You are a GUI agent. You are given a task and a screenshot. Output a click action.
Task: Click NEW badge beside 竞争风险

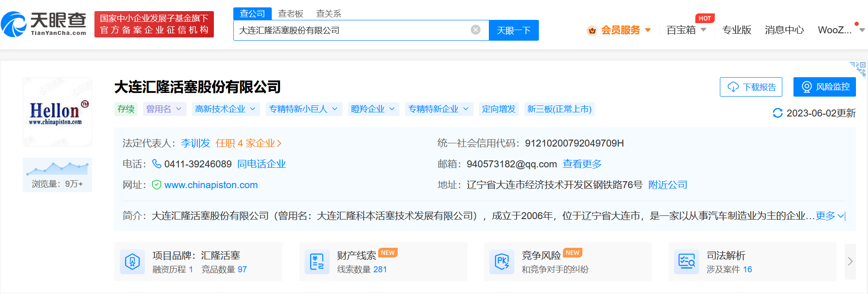pyautogui.click(x=573, y=253)
